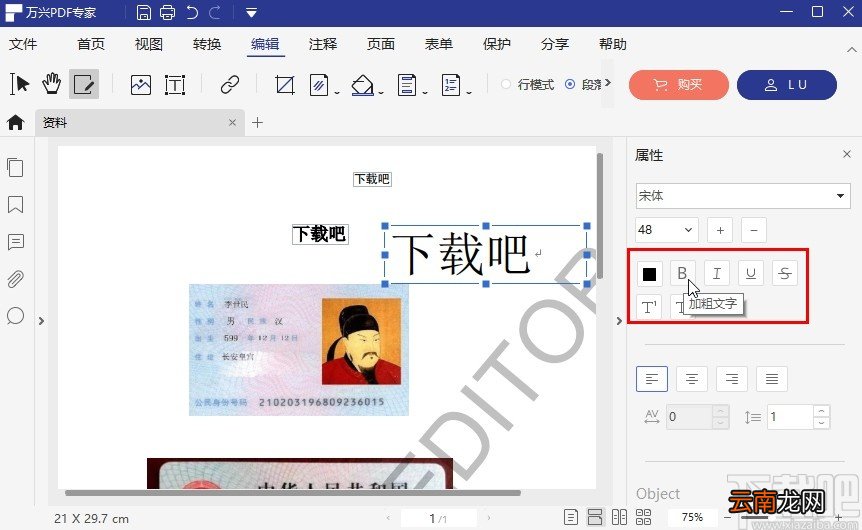Open the black text color swatch
862x530 pixels.
pyautogui.click(x=649, y=274)
